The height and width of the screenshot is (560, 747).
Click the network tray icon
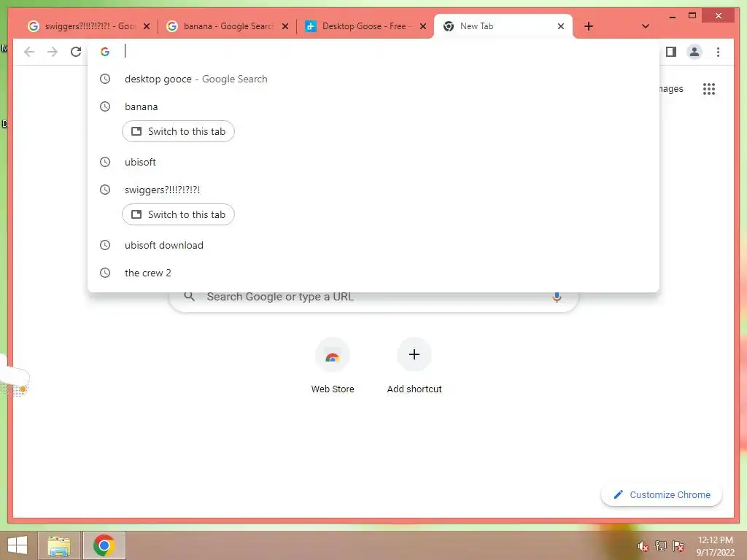point(661,546)
